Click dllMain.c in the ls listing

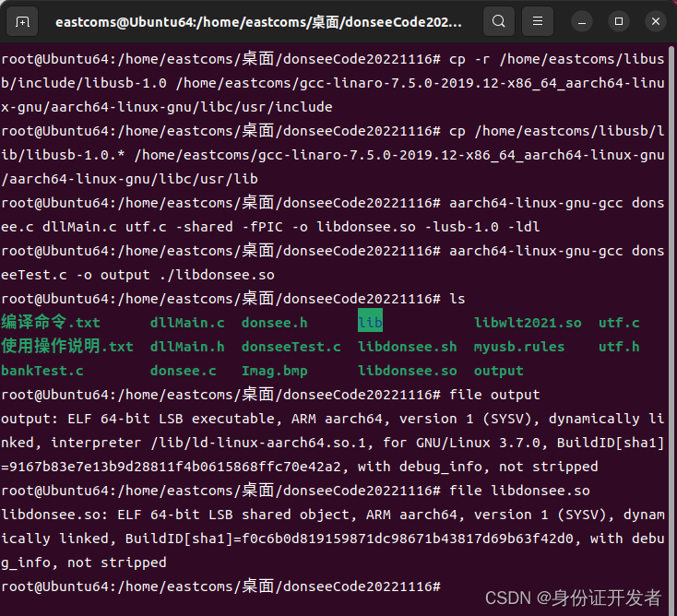click(187, 323)
